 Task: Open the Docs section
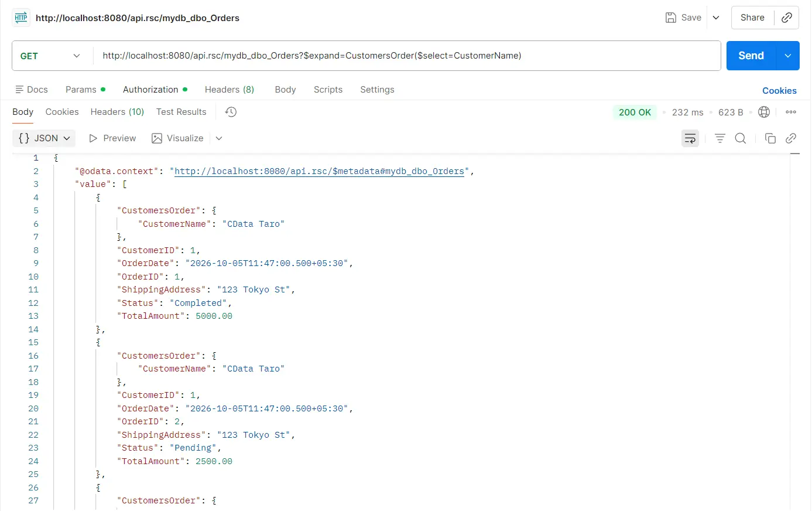[32, 90]
